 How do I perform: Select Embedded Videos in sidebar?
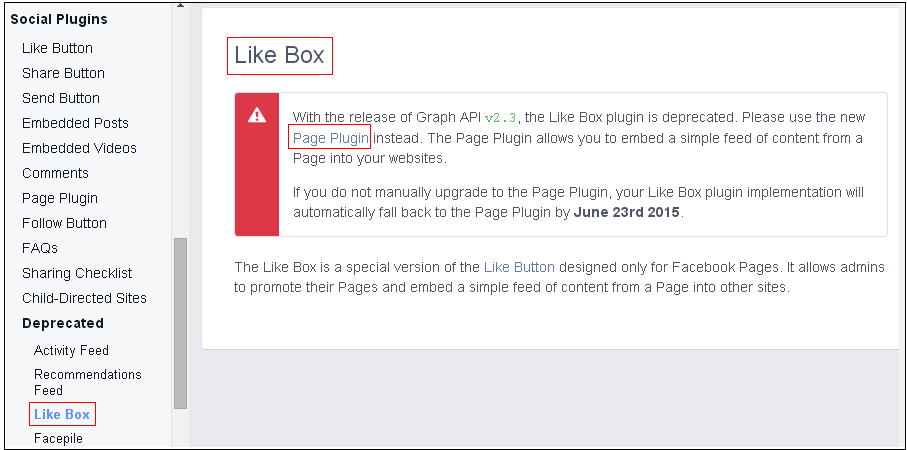coord(79,148)
